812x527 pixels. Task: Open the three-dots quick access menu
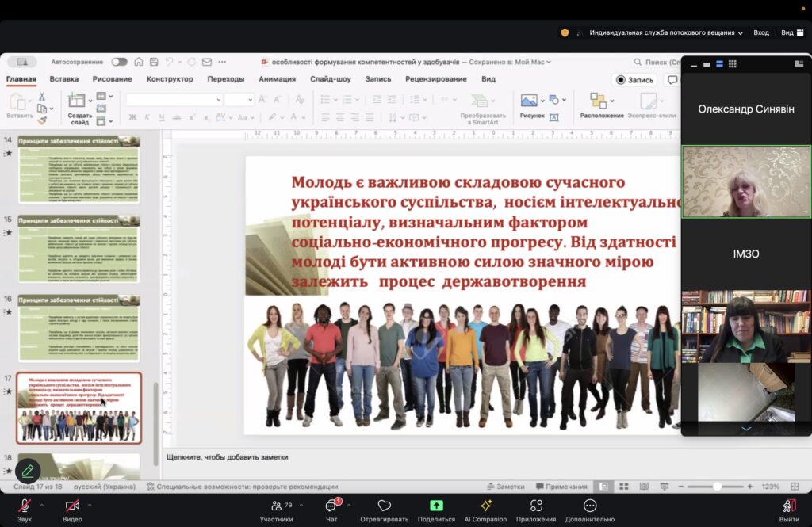tap(222, 62)
